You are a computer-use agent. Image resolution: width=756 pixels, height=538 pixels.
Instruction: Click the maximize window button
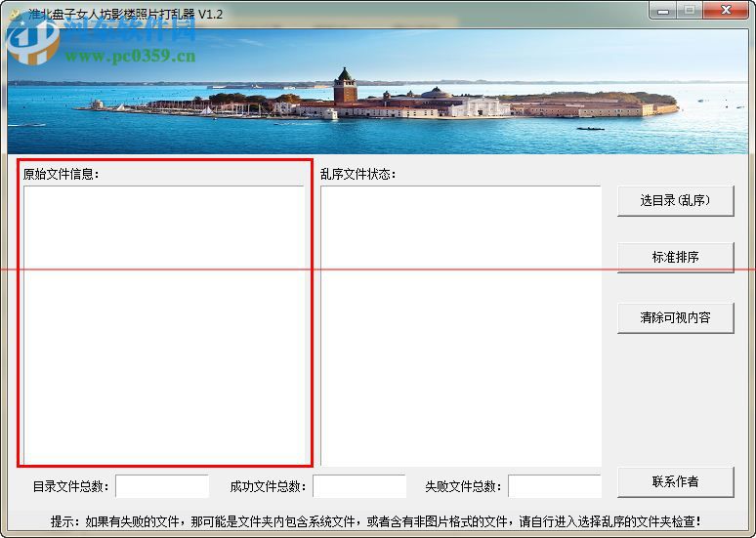point(690,10)
